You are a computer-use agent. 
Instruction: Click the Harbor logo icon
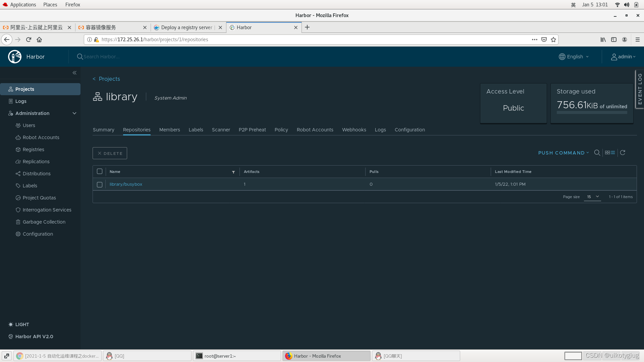pos(15,56)
